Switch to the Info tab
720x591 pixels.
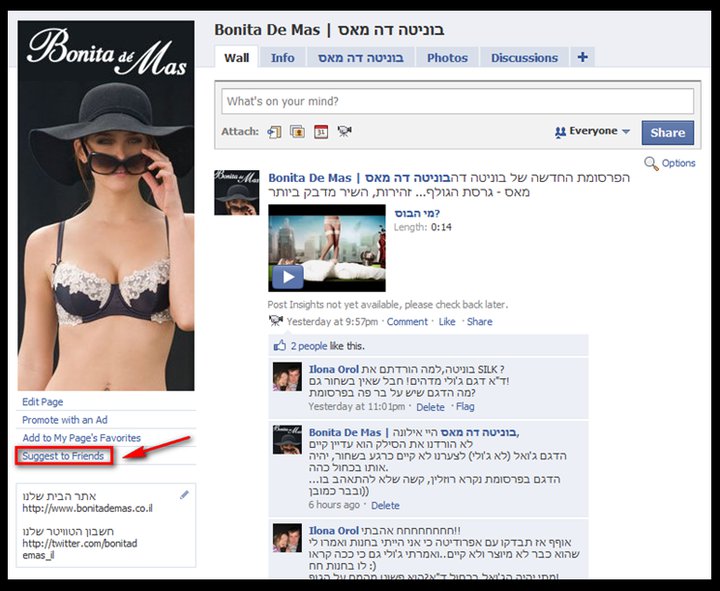point(282,58)
